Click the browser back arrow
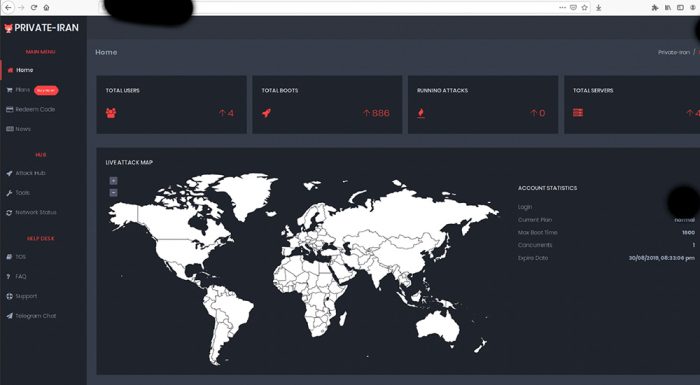This screenshot has width=700, height=385. 8,8
